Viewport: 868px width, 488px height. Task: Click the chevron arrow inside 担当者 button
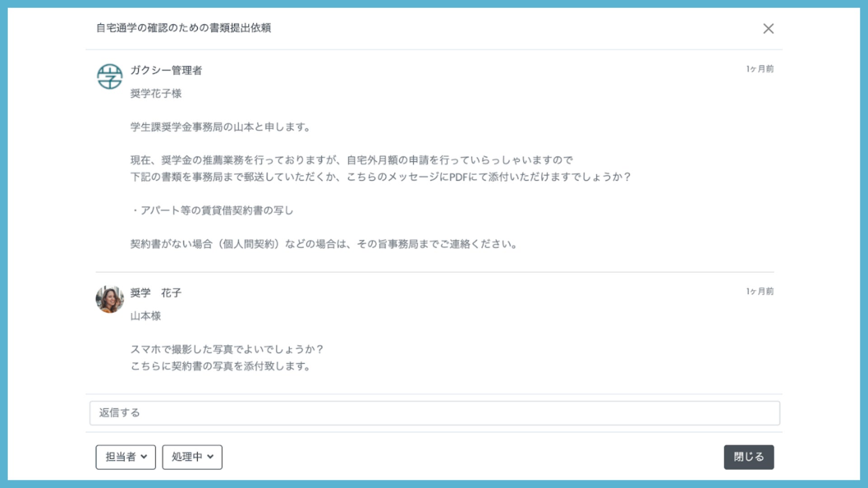[144, 457]
